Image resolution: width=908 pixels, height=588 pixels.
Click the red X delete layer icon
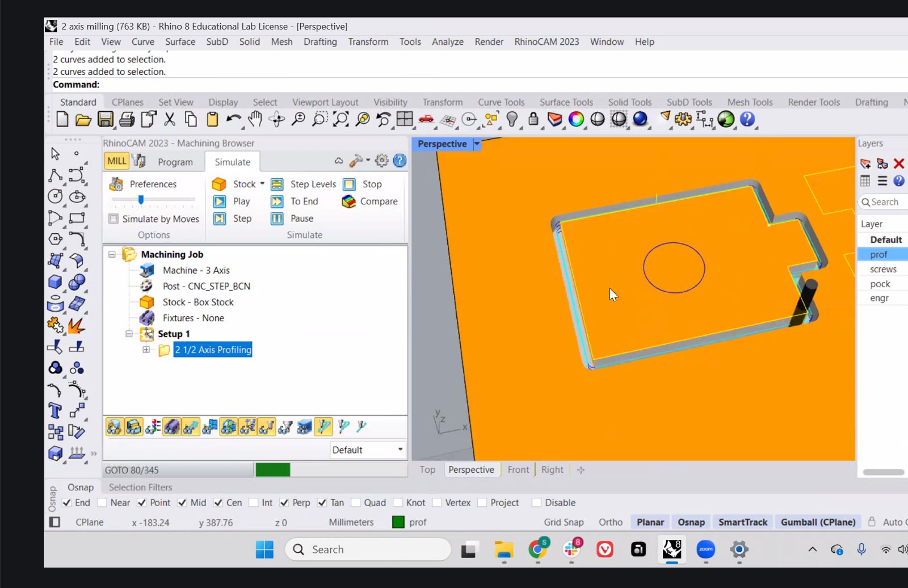coord(899,164)
